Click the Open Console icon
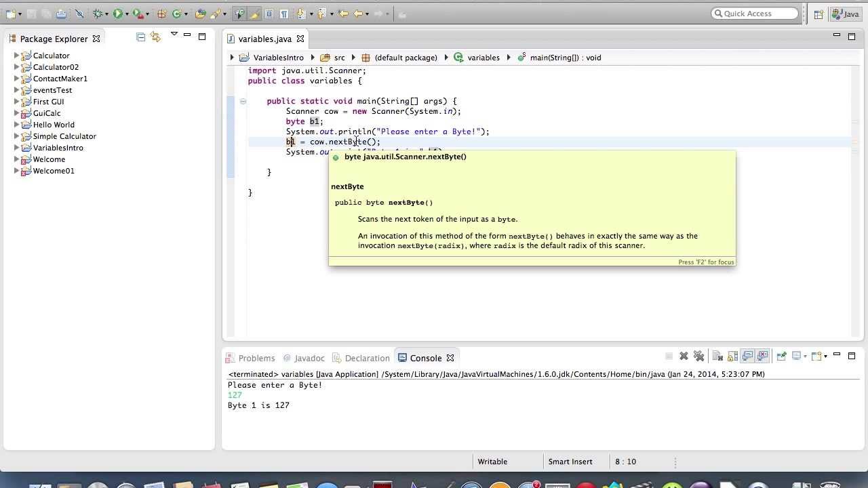868x488 pixels. point(816,356)
